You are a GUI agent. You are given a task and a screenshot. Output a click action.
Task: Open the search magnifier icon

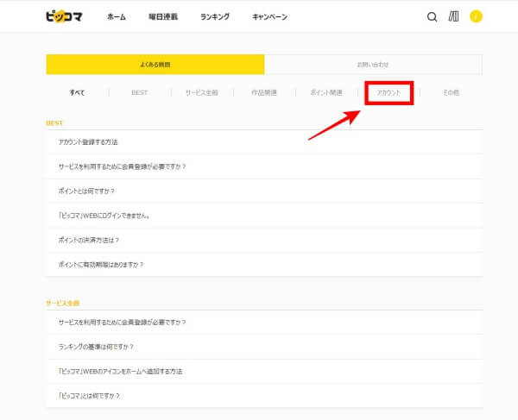(433, 16)
